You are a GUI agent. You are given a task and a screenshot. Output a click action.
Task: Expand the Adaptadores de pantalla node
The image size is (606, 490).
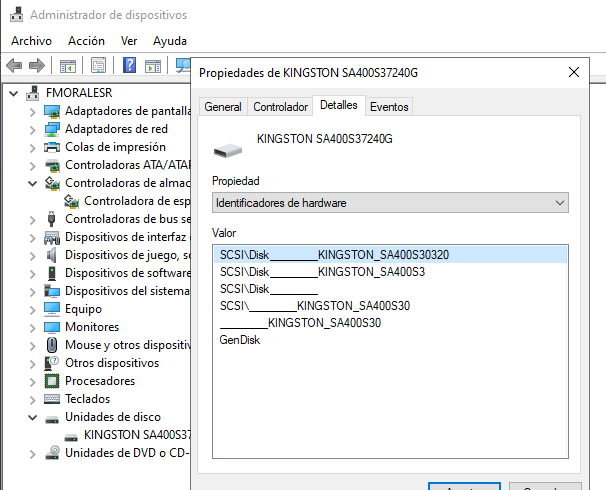pos(32,112)
